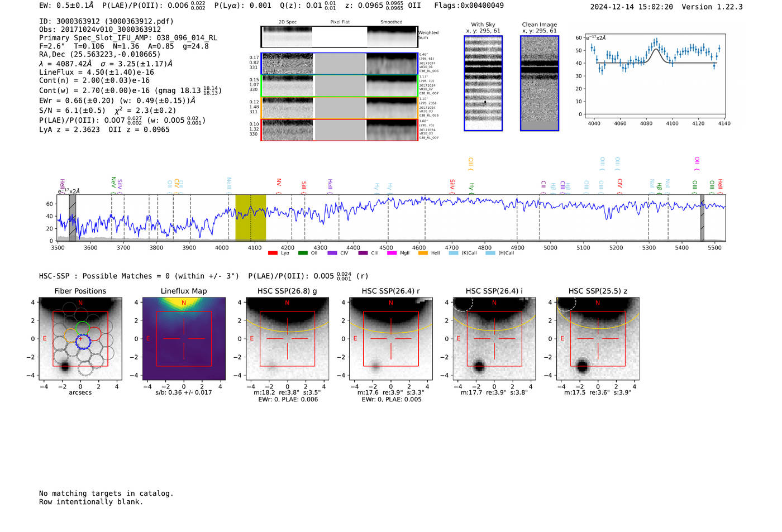Click the 'With Sky' cutout image
Image resolution: width=782 pixels, height=532 pixels.
483,83
